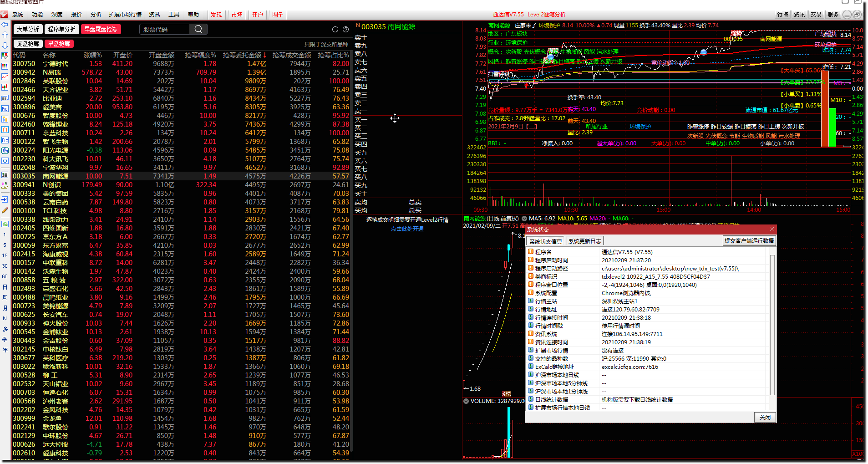Select the 五粮液 000858 row
Image resolution: width=868 pixels, height=464 pixels.
(x=181, y=280)
